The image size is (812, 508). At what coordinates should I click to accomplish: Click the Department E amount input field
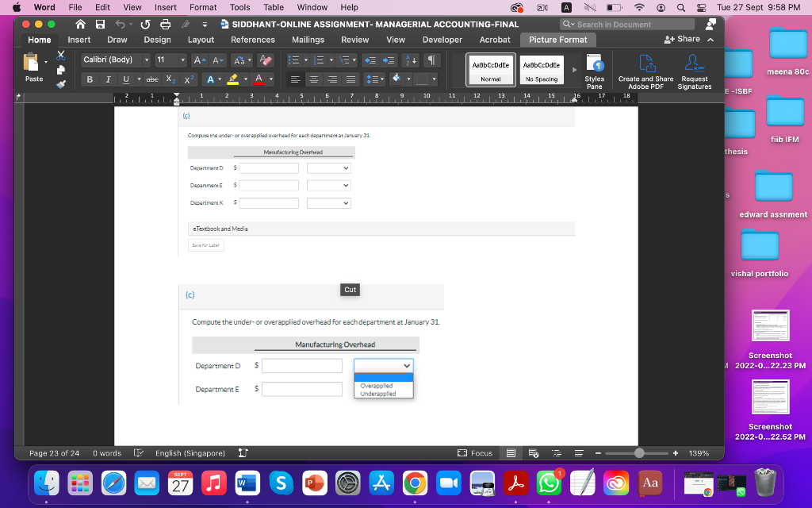pyautogui.click(x=301, y=389)
